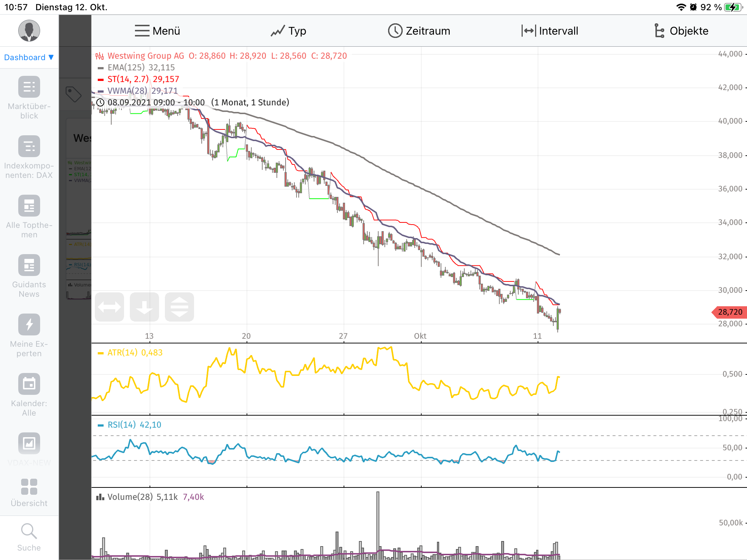The image size is (747, 560).
Task: Open the Objekte drawing objects
Action: [x=681, y=31]
